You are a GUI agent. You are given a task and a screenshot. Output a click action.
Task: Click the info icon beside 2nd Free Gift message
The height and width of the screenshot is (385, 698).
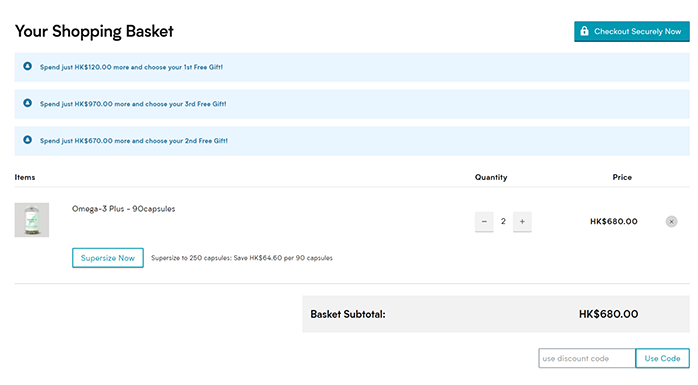click(x=28, y=140)
